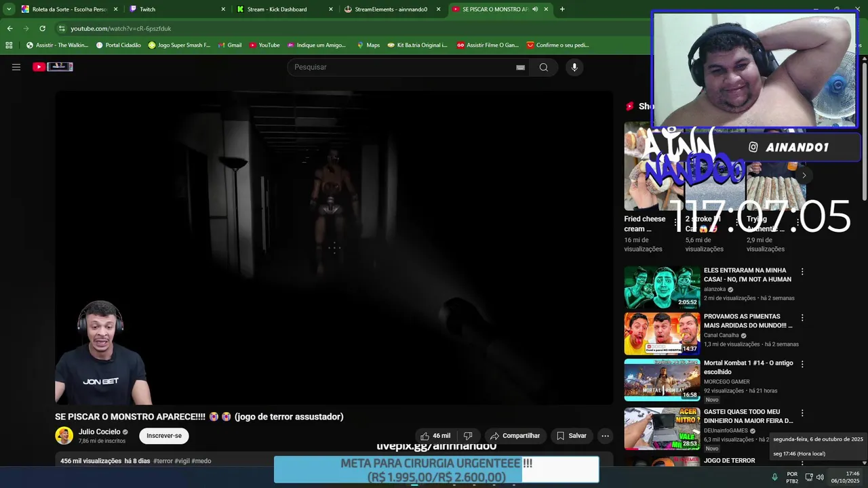Image resolution: width=868 pixels, height=488 pixels.
Task: Click the video player to pause
Action: click(x=334, y=247)
